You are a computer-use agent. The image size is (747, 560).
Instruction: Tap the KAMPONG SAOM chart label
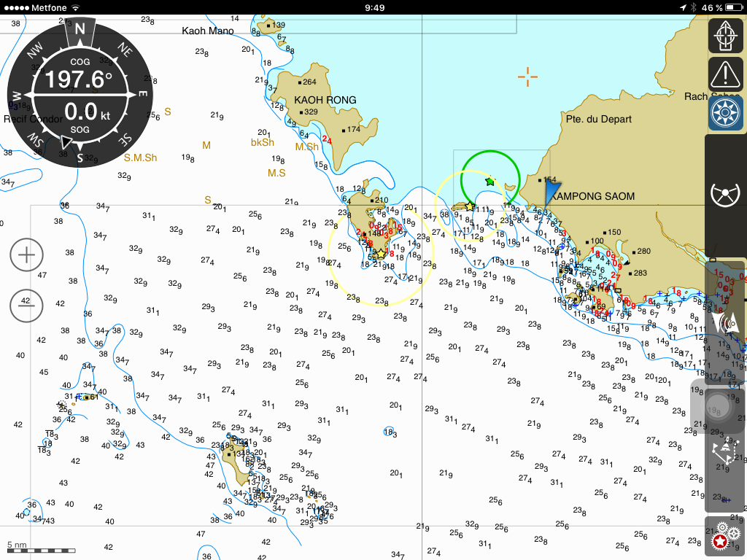pos(592,196)
